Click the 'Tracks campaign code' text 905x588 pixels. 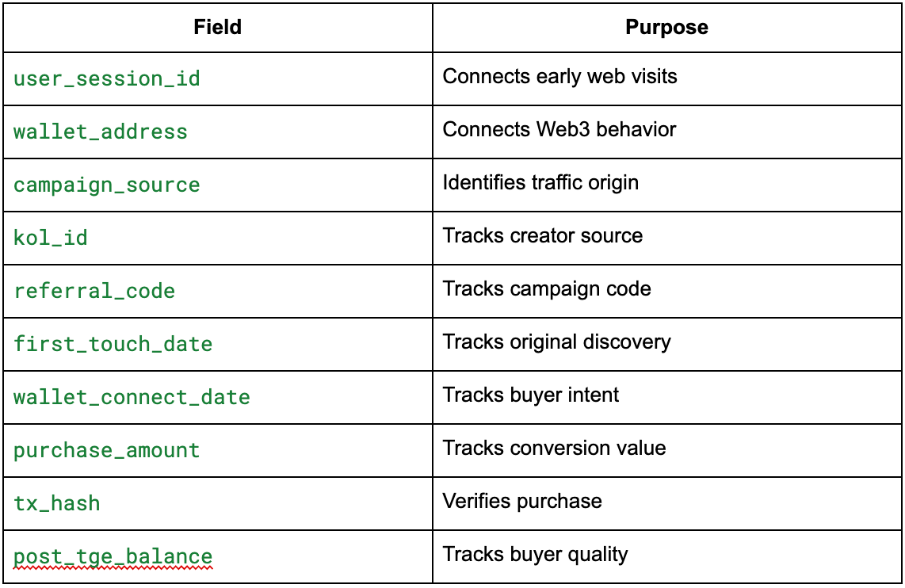[x=547, y=288]
